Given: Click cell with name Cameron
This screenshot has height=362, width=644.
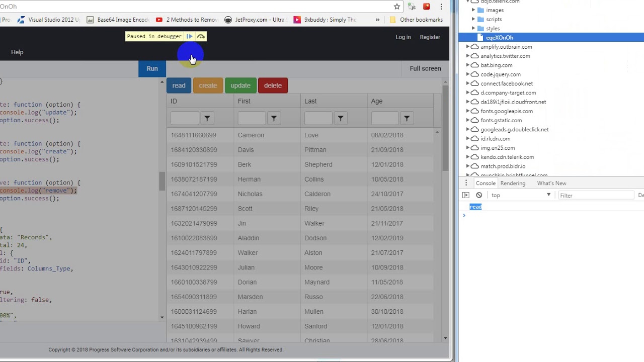Looking at the screenshot, I should pos(267,135).
